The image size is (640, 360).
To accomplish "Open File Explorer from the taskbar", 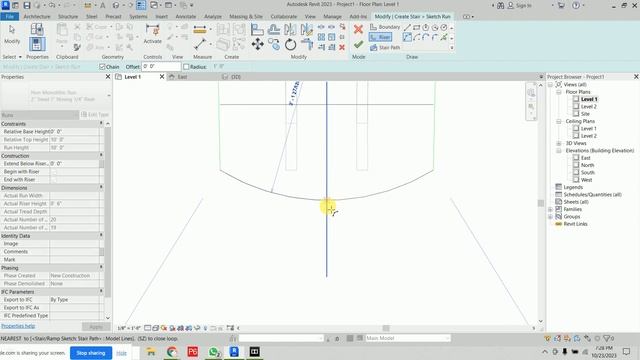I will tap(151, 352).
